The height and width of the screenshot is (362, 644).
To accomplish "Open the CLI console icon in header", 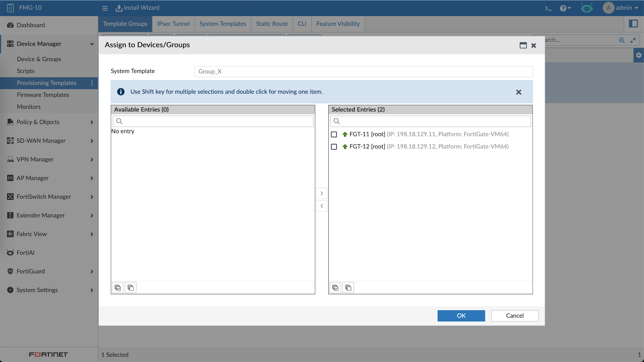I will pyautogui.click(x=548, y=8).
